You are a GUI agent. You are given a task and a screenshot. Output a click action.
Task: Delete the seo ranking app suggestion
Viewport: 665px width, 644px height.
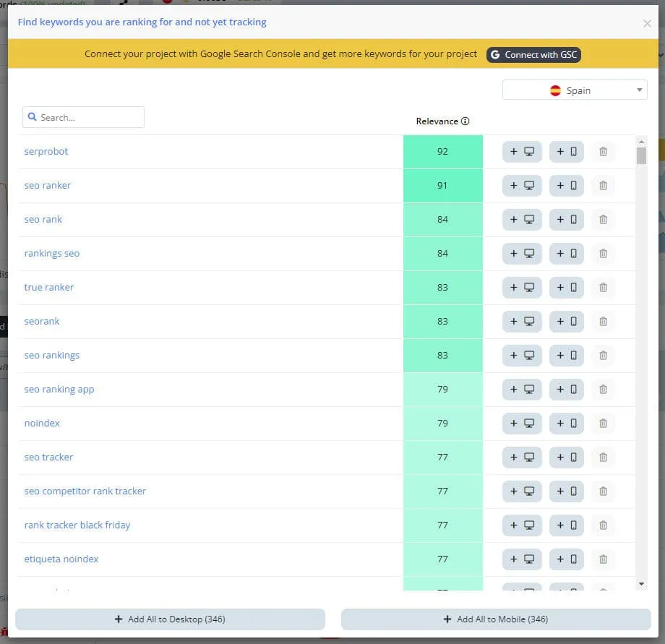(603, 389)
